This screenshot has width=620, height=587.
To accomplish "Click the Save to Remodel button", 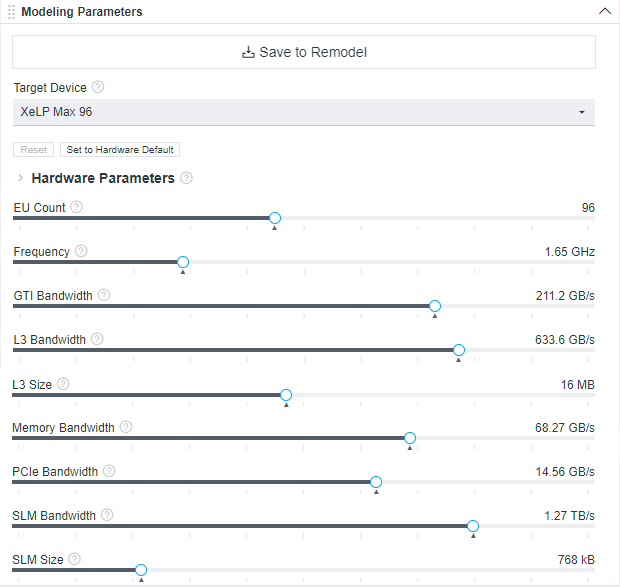I will (x=304, y=52).
